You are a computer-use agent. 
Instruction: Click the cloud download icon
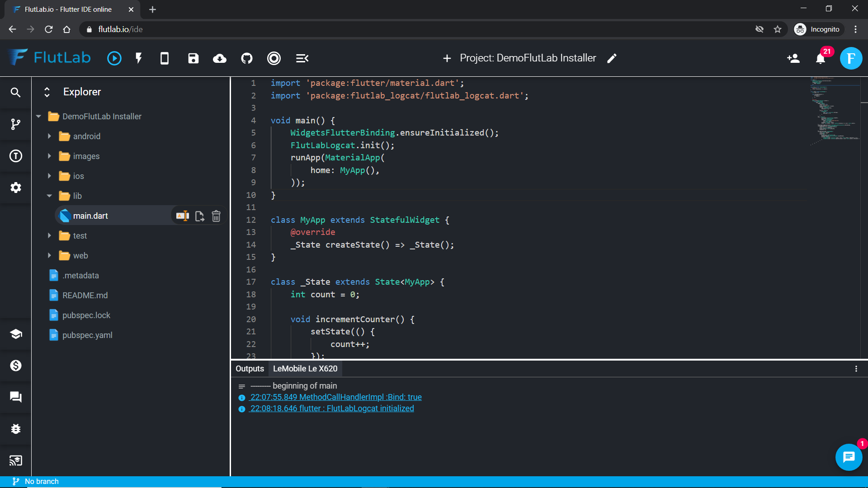[x=220, y=58]
